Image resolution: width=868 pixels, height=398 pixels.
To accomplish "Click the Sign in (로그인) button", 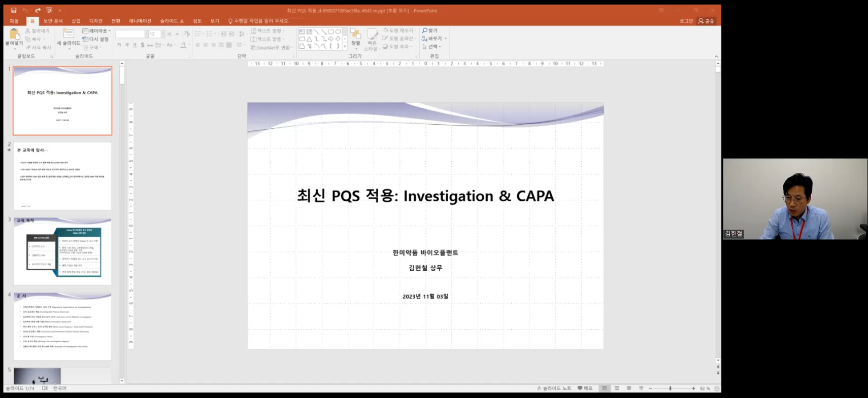I will point(686,21).
